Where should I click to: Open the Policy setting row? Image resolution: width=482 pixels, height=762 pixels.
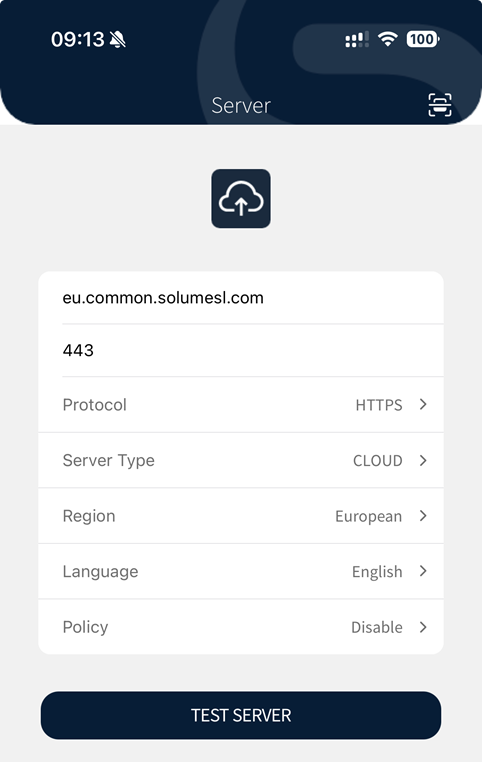click(x=241, y=627)
